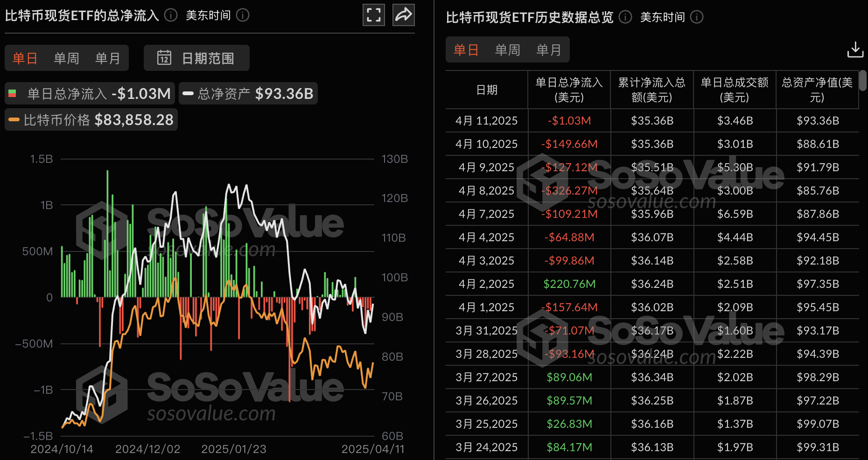This screenshot has width=868, height=460.
Task: Click the 2024/12/02 x-axis date label
Action: [147, 449]
